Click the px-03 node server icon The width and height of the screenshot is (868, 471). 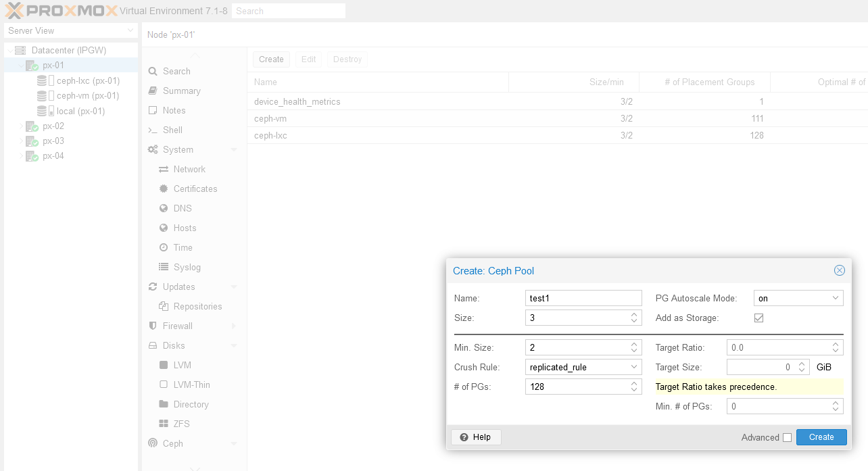click(x=32, y=141)
